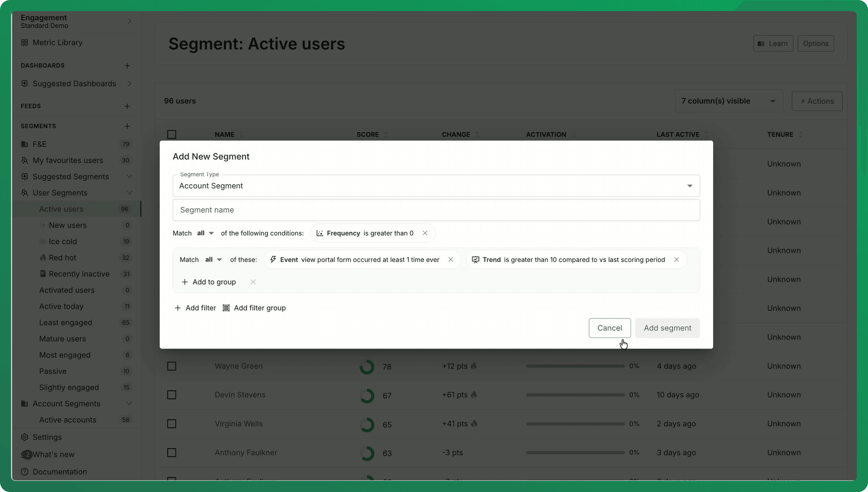The width and height of the screenshot is (868, 492).
Task: Click the F&E building icon
Action: [25, 144]
